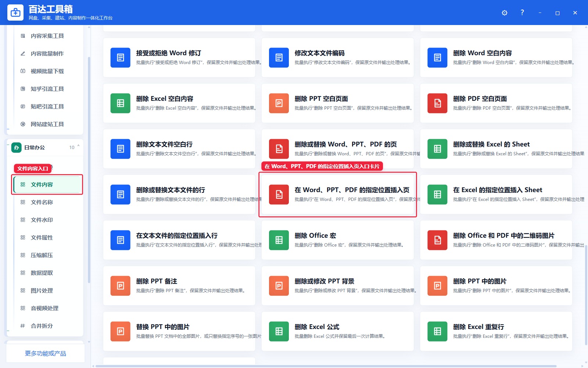
Task: Collapse the 日常办公 section chevron
Action: [x=78, y=146]
